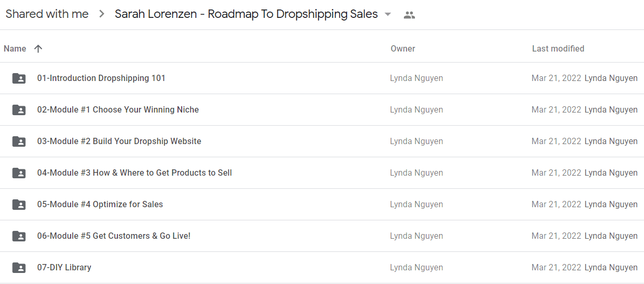
Task: Click the breadcrumb chevron separator
Action: (x=102, y=14)
